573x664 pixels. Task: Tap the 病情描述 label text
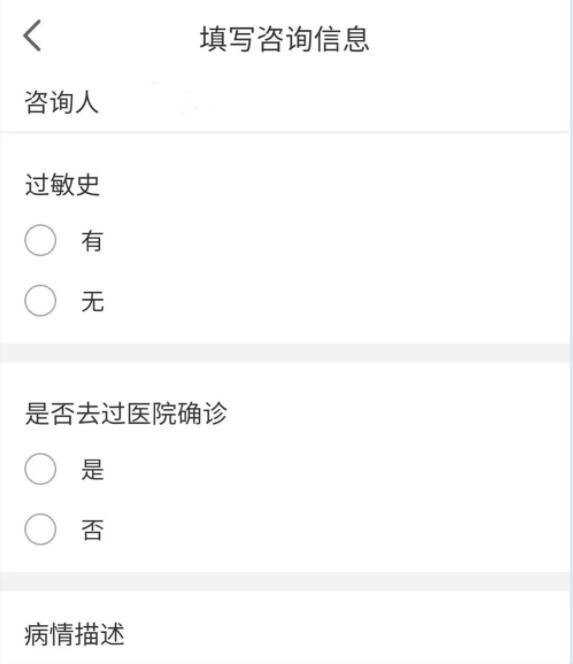[74, 634]
